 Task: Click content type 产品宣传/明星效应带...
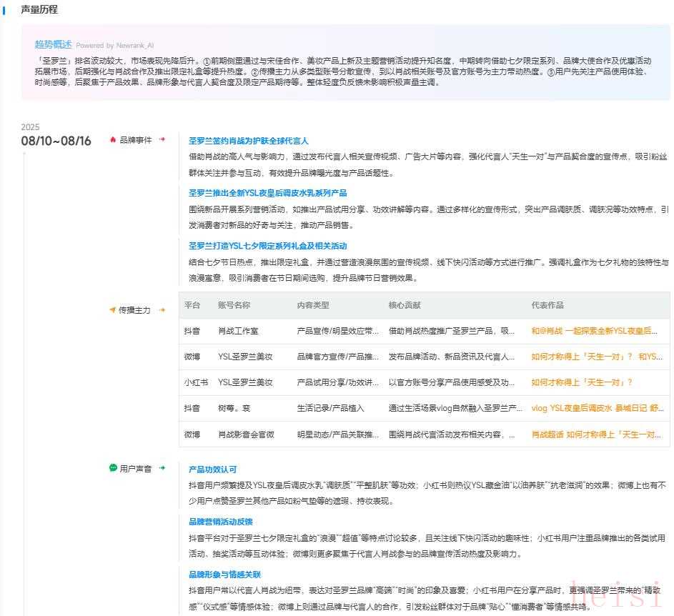[338, 331]
